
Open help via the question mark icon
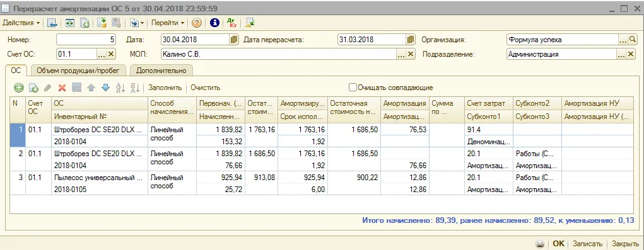point(197,23)
